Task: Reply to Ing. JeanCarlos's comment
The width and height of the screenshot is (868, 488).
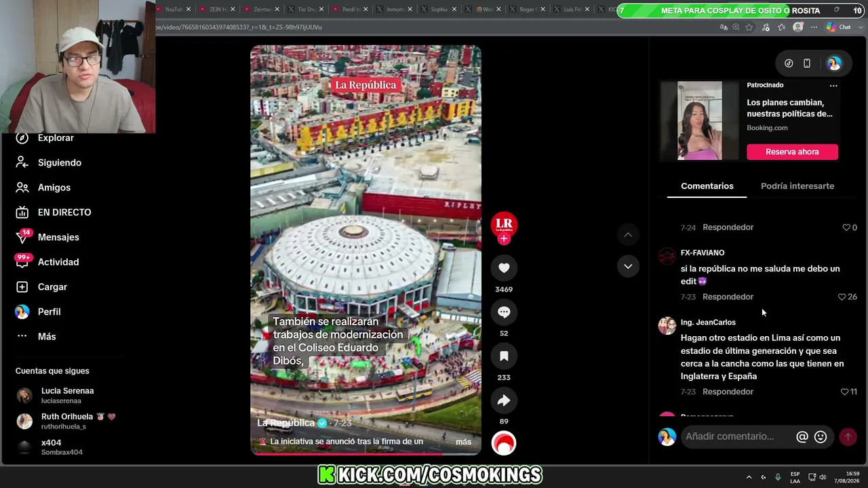Action: (728, 392)
